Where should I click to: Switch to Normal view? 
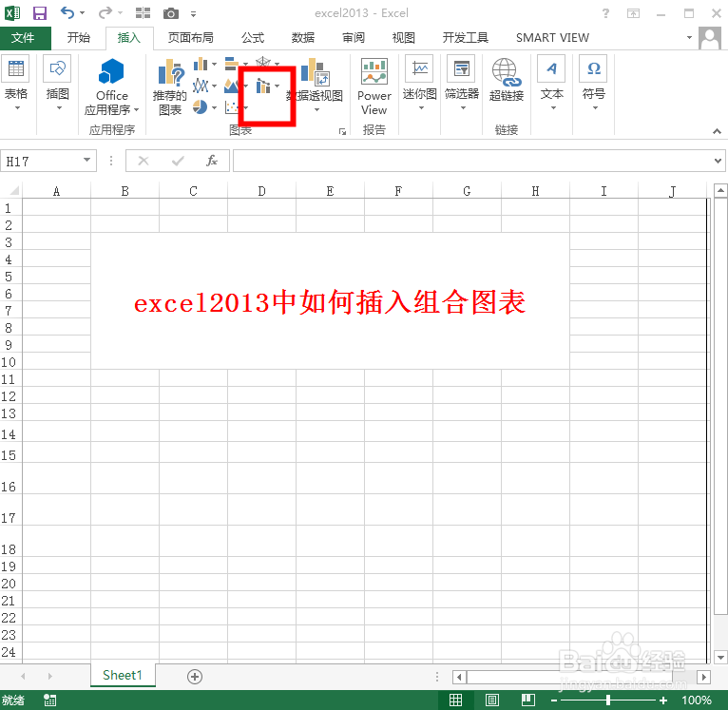coord(455,700)
